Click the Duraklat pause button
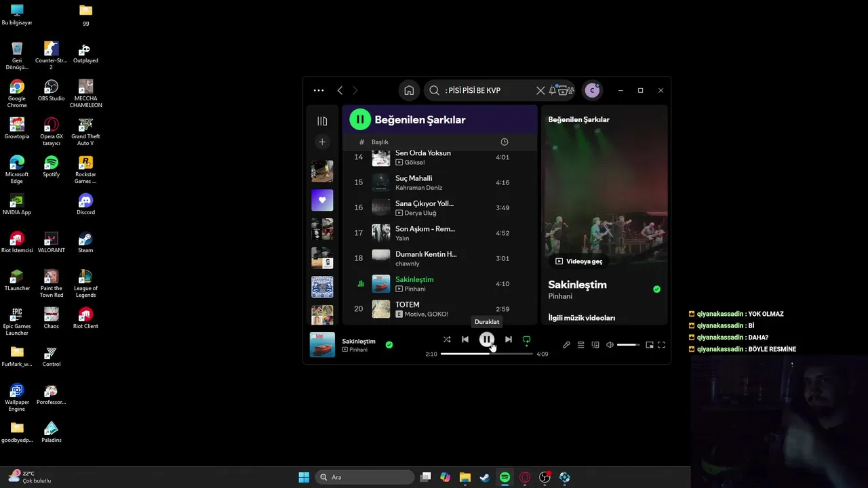The image size is (868, 488). pyautogui.click(x=487, y=340)
